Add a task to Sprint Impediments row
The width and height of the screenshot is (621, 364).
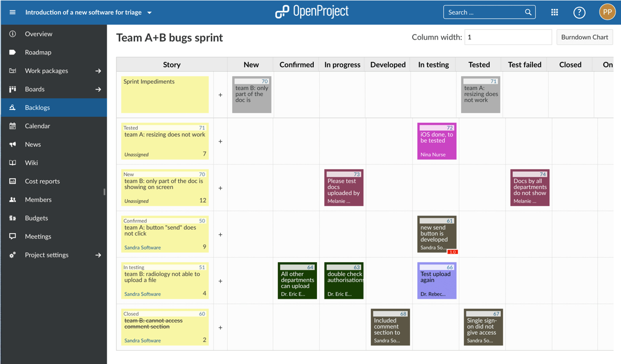click(220, 94)
